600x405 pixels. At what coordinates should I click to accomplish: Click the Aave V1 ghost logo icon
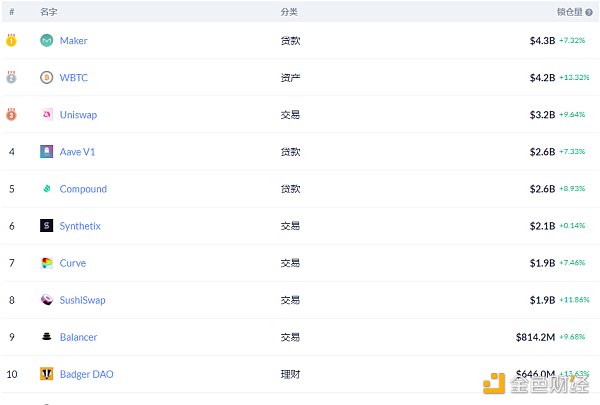coord(47,152)
